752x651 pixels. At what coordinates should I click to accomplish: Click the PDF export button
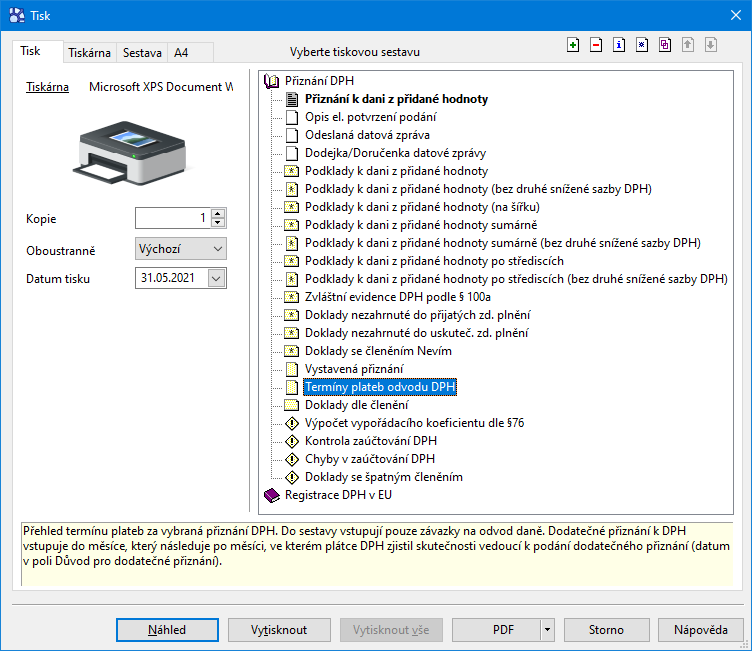tap(496, 630)
